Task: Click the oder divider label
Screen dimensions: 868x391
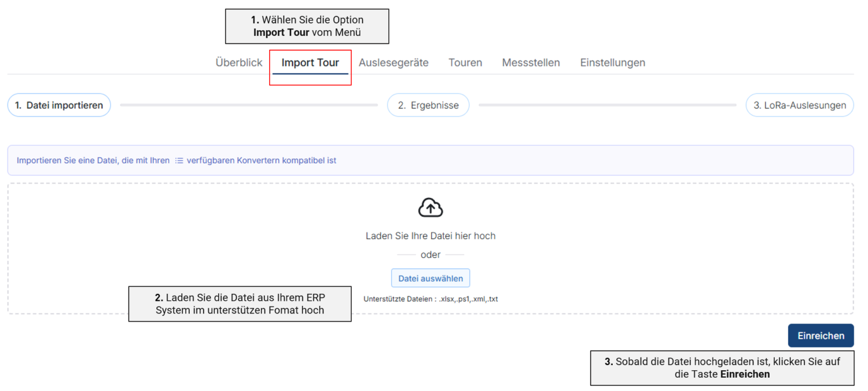Action: [431, 254]
